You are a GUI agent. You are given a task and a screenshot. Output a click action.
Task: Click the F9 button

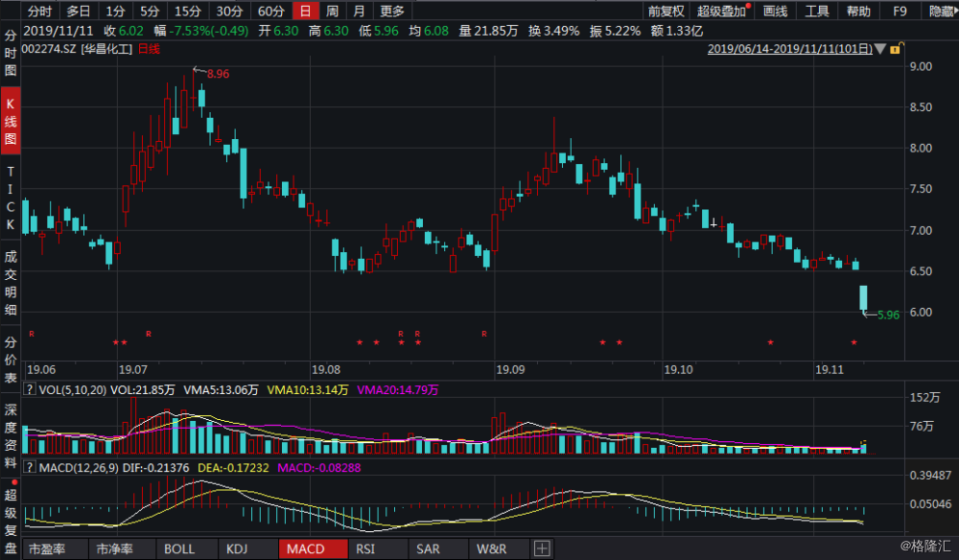pyautogui.click(x=900, y=11)
